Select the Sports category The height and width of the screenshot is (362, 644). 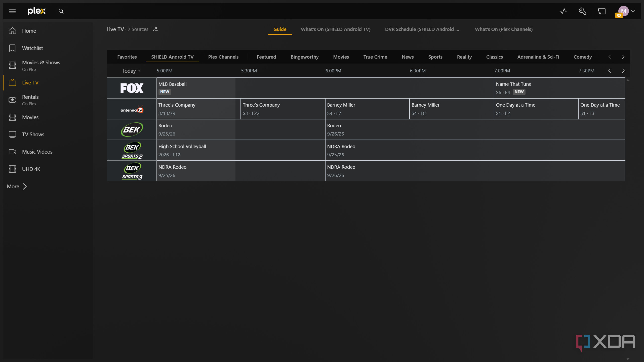pos(435,57)
